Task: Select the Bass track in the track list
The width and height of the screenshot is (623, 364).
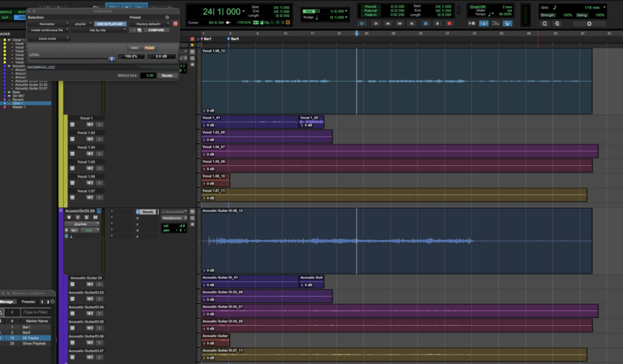Action: pyautogui.click(x=17, y=92)
